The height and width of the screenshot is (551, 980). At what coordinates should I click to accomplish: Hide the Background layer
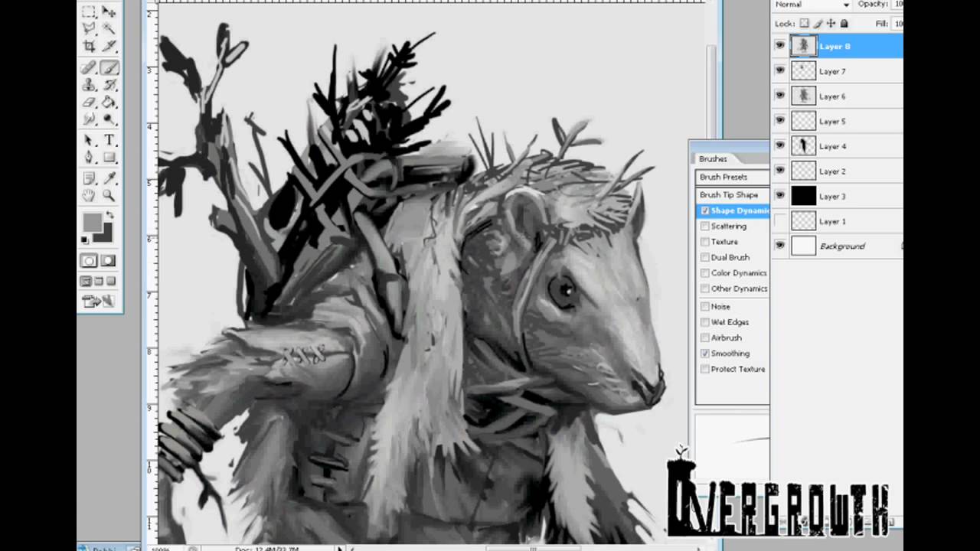coord(780,246)
